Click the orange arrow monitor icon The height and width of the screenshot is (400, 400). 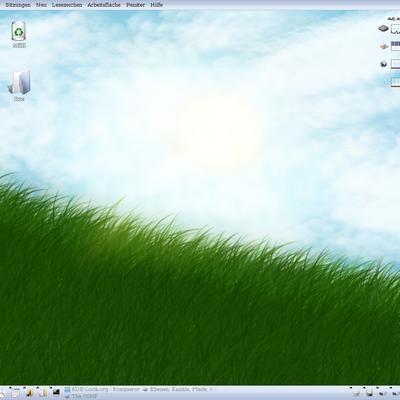(384, 46)
